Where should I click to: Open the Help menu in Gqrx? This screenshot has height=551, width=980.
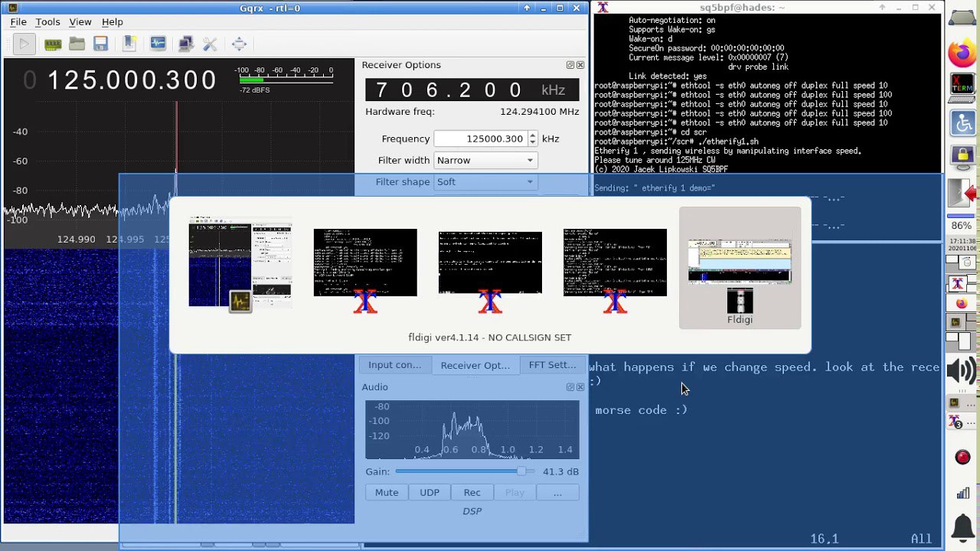pos(112,22)
